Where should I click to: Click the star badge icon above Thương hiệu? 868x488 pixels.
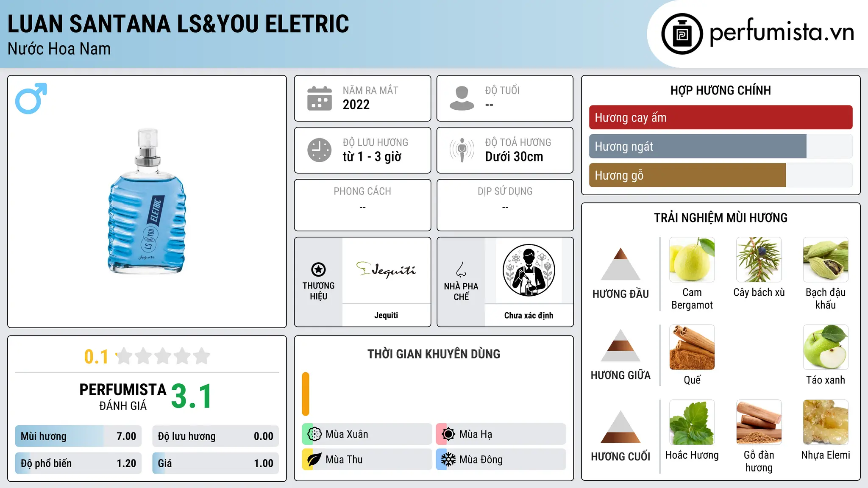coord(318,269)
